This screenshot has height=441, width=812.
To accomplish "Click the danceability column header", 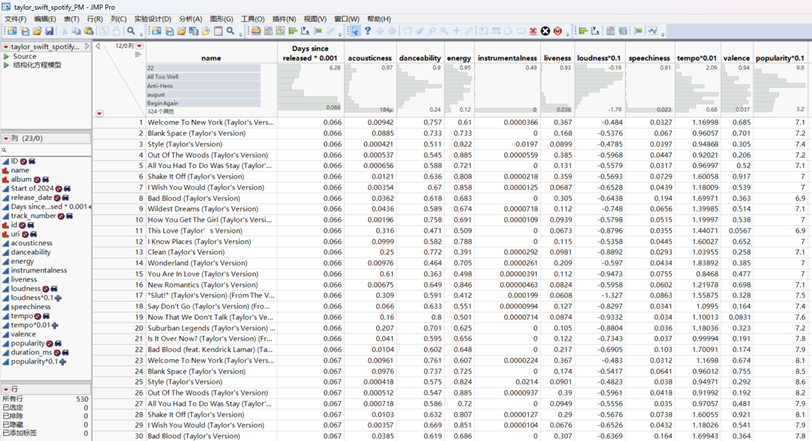I will [420, 58].
